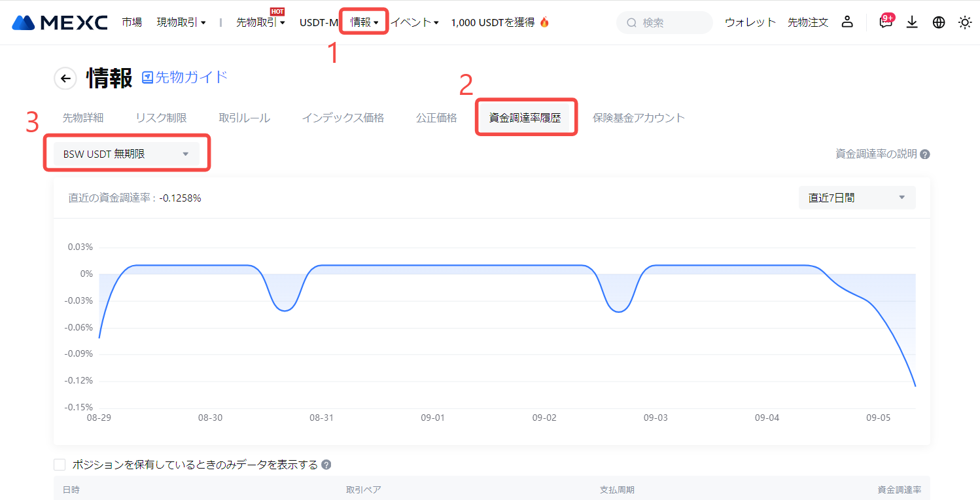Image resolution: width=980 pixels, height=500 pixels.
Task: Click the 1,000 USDTを獲得 promo link
Action: point(500,22)
